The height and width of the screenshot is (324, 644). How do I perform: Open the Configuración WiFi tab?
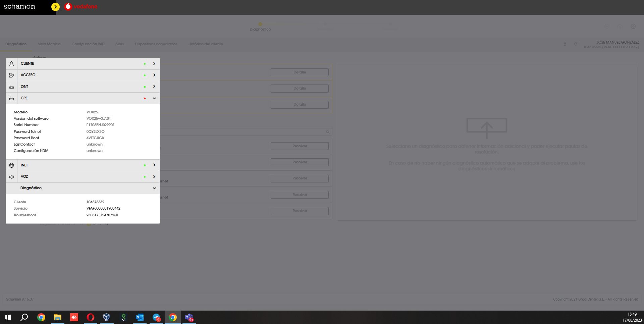tap(88, 44)
